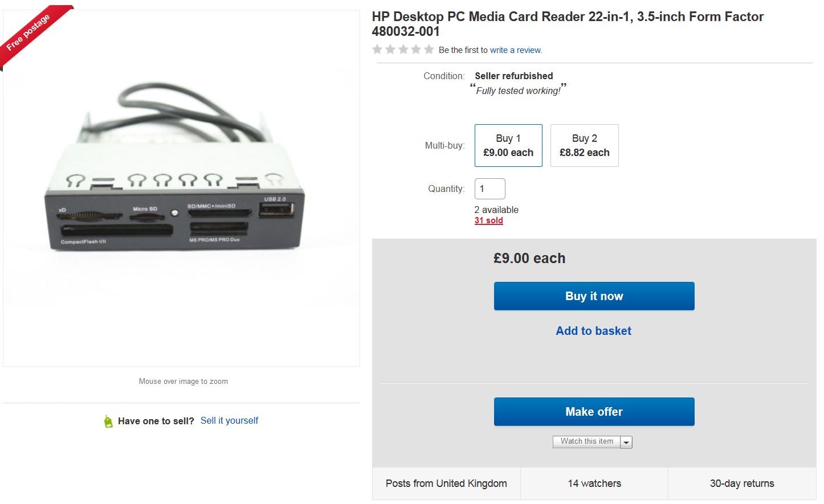This screenshot has height=504, width=824.
Task: Click the Watch this item button
Action: [x=586, y=441]
